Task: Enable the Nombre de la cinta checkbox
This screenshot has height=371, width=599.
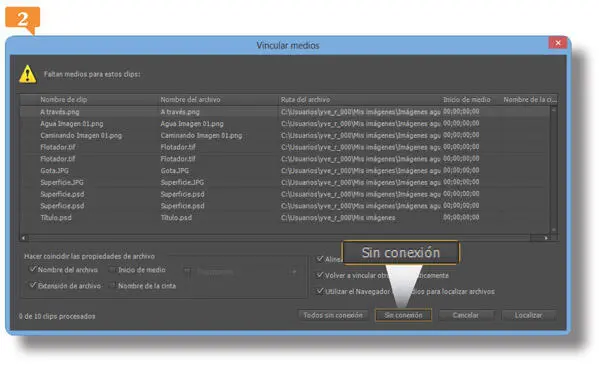Action: (112, 285)
